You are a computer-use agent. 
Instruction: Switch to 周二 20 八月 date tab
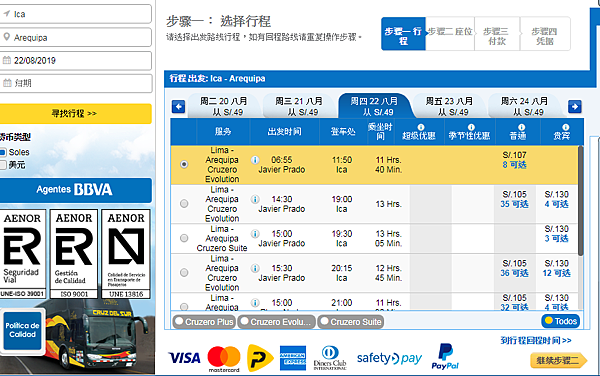coord(223,106)
